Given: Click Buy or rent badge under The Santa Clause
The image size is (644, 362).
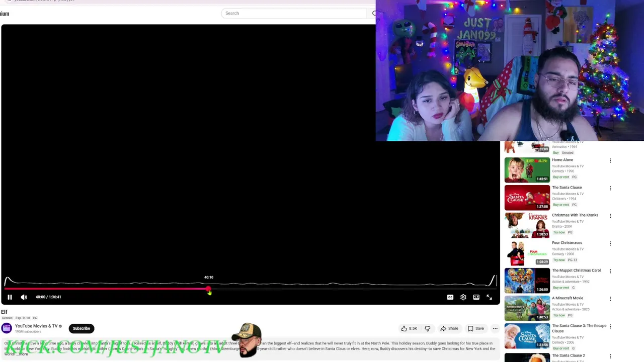Looking at the screenshot, I should pyautogui.click(x=560, y=205).
